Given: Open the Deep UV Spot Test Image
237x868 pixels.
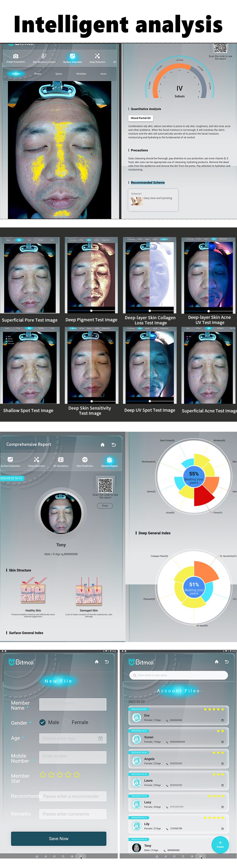Looking at the screenshot, I should point(150,366).
